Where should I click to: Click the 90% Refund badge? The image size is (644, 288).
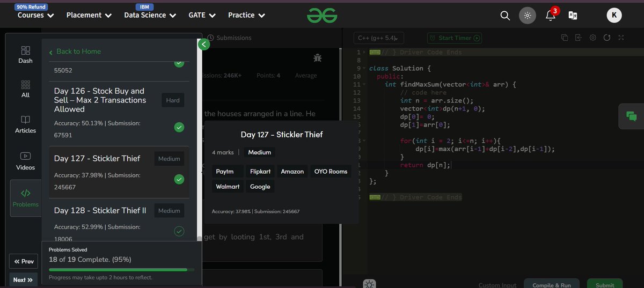click(31, 7)
